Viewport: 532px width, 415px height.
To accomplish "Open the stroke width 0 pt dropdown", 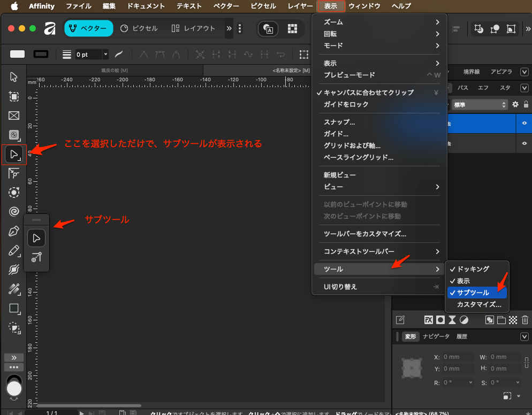I will [x=105, y=55].
